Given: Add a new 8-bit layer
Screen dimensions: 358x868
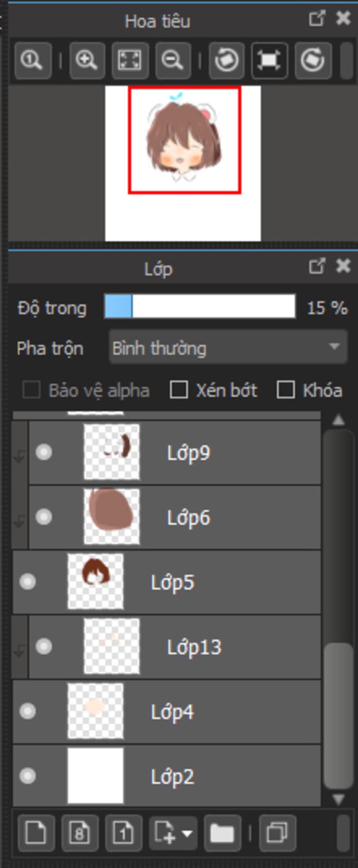Looking at the screenshot, I should (x=79, y=833).
